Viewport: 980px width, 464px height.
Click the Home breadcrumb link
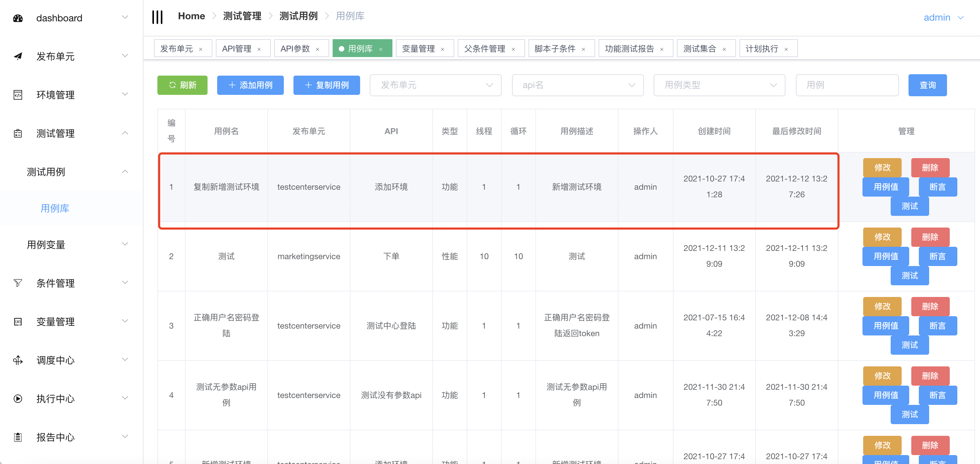click(x=191, y=16)
